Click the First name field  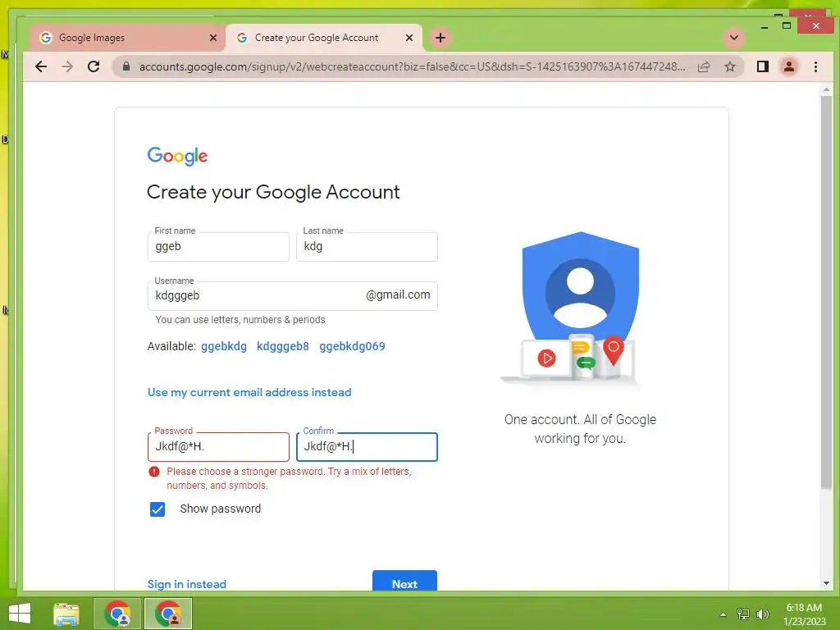tap(218, 247)
